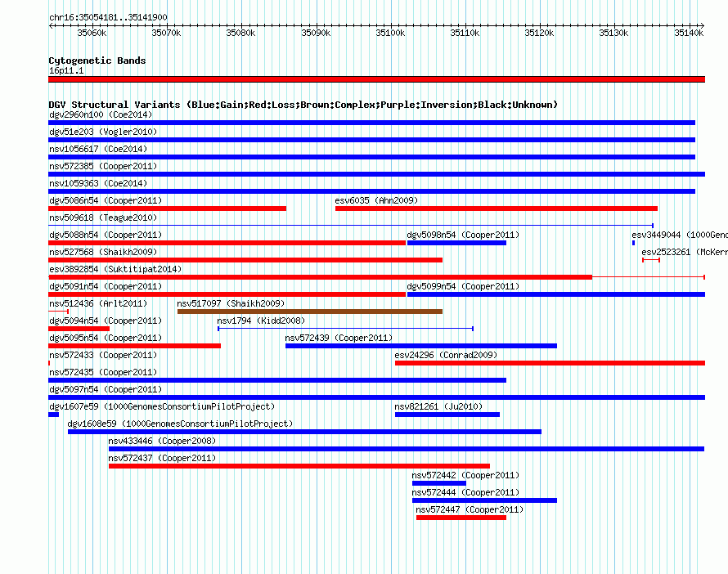This screenshot has width=728, height=574.
Task: Click the nsv572437 red loss bar
Action: (299, 466)
